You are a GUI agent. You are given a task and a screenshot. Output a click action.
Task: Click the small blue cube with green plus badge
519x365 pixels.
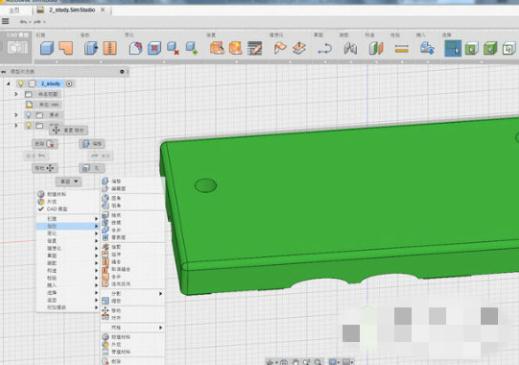pyautogui.click(x=192, y=48)
